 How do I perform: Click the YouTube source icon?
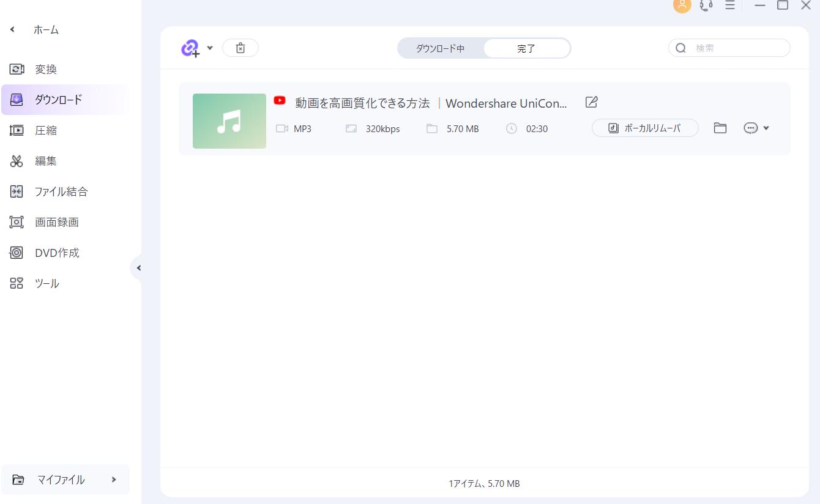[280, 100]
